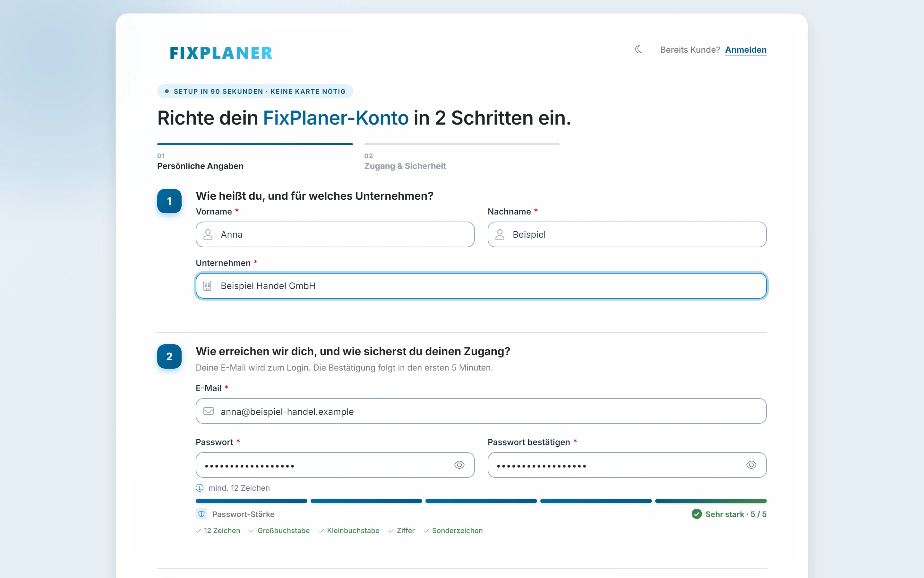
Task: Click the E-Mail input field
Action: click(481, 411)
